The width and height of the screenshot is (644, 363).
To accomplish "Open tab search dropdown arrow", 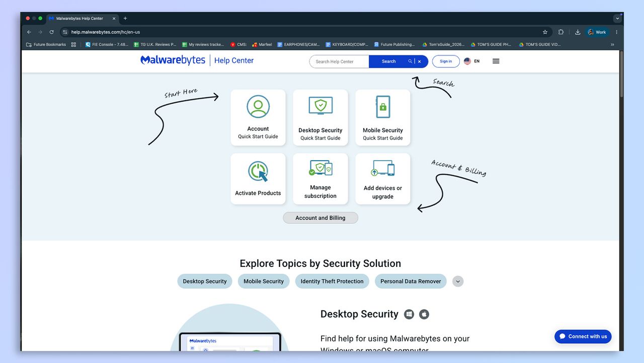I will pos(617,19).
